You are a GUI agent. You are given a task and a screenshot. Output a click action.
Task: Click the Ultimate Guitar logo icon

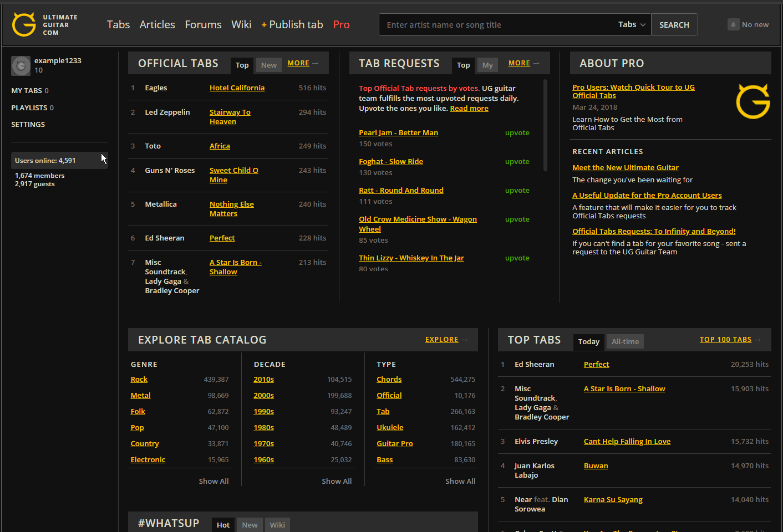pyautogui.click(x=24, y=24)
